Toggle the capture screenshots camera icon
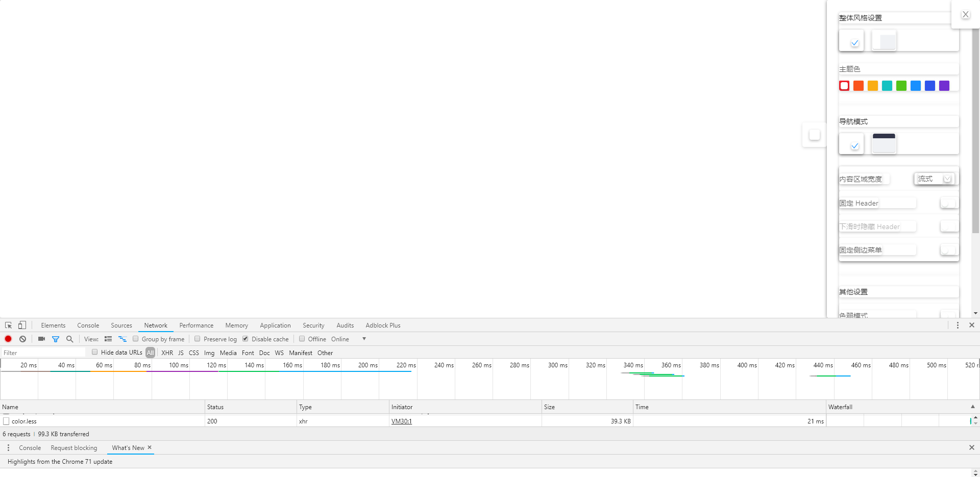 41,339
